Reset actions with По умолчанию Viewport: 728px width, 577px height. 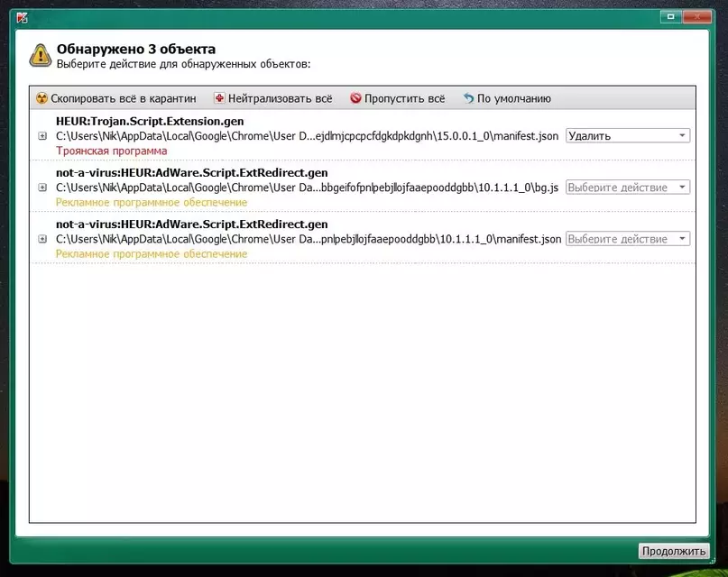507,98
